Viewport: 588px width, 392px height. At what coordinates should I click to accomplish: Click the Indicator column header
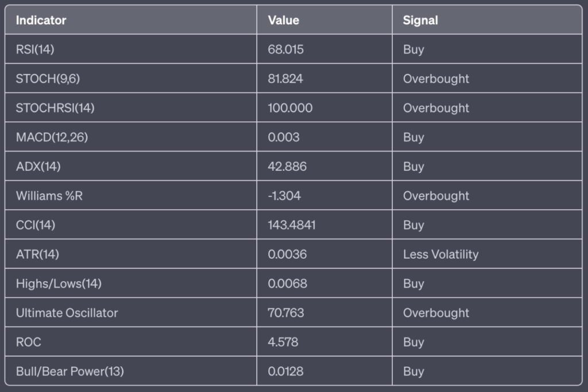click(41, 20)
